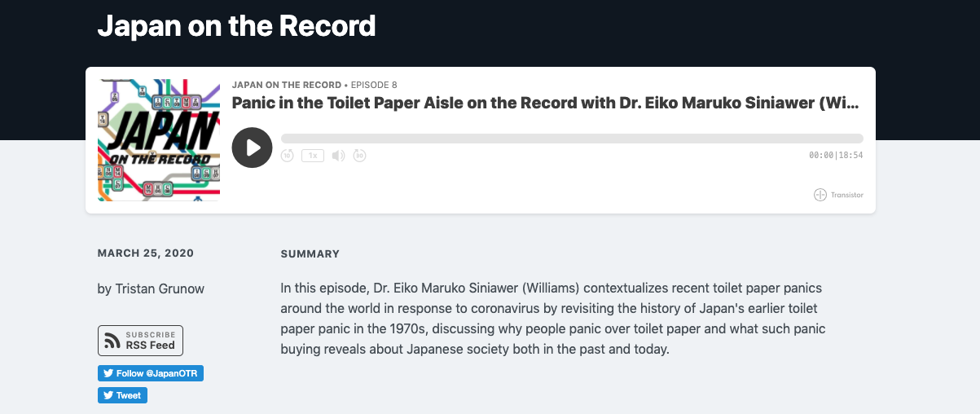Click Follow @JapanOTR Twitter button
This screenshot has width=980, height=414.
[x=151, y=373]
